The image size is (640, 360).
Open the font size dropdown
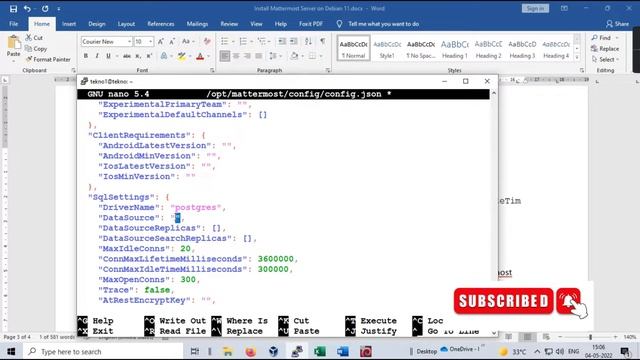point(151,42)
